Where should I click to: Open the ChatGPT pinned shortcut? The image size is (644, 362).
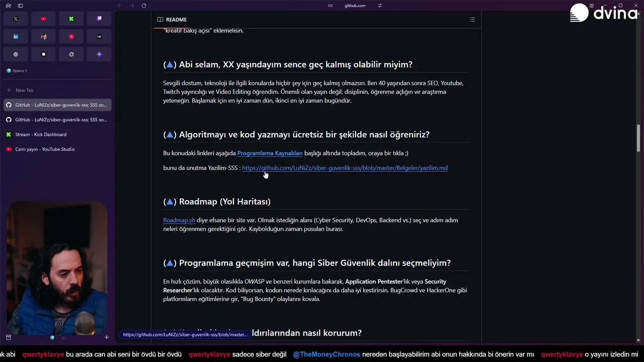coord(16,54)
